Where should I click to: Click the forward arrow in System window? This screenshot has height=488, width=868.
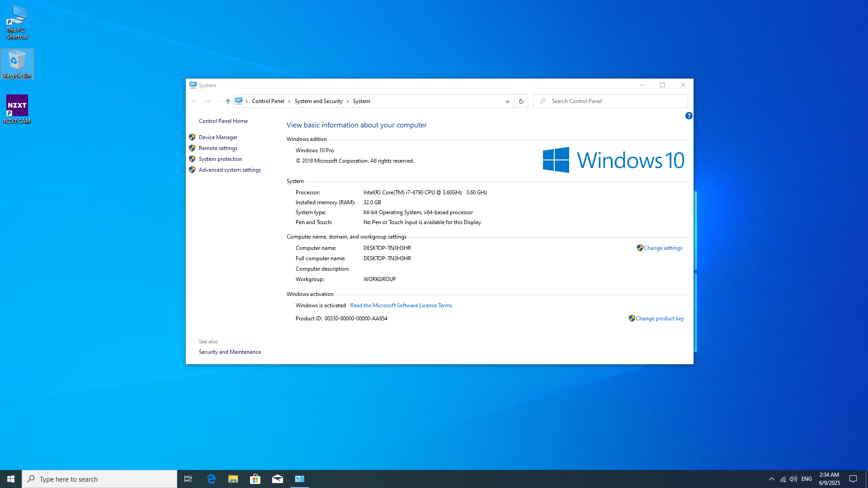pyautogui.click(x=208, y=101)
